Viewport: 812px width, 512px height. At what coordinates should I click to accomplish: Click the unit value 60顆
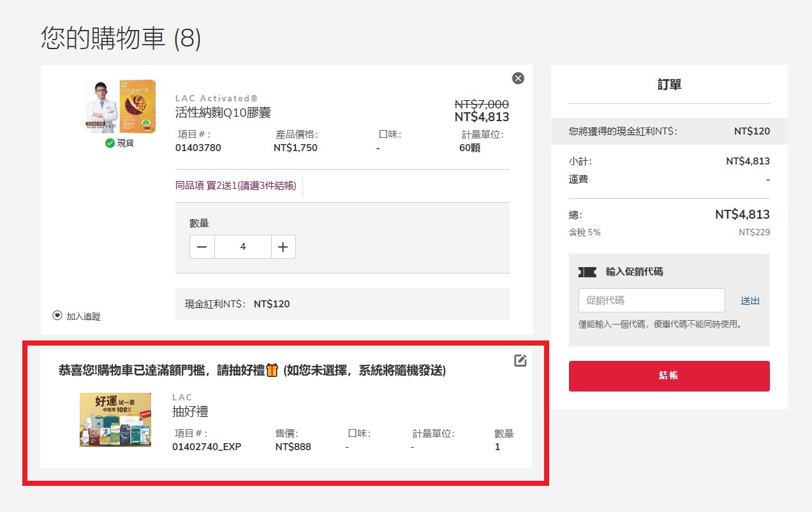(470, 148)
